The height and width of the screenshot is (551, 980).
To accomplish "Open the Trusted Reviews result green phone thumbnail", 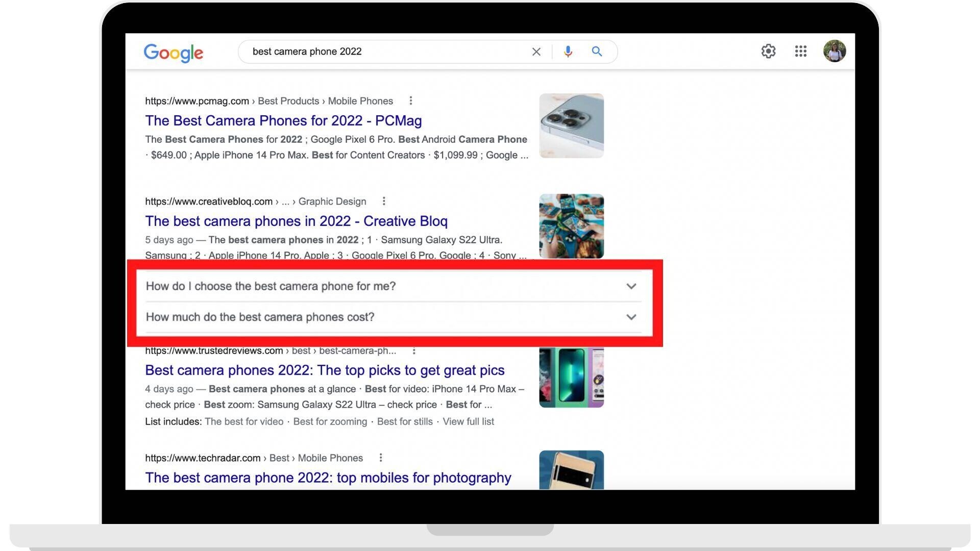I will (x=571, y=378).
